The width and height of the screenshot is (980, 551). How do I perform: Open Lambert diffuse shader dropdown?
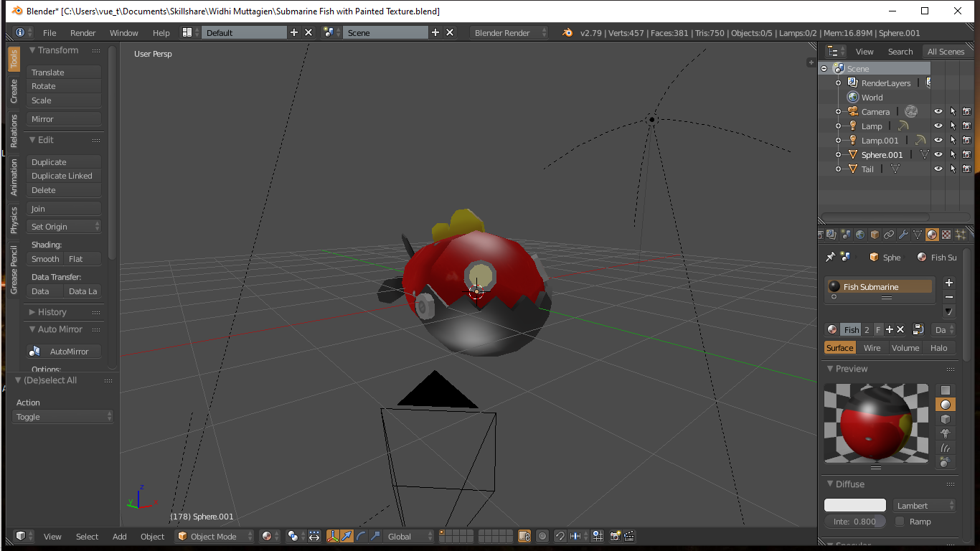(x=924, y=506)
